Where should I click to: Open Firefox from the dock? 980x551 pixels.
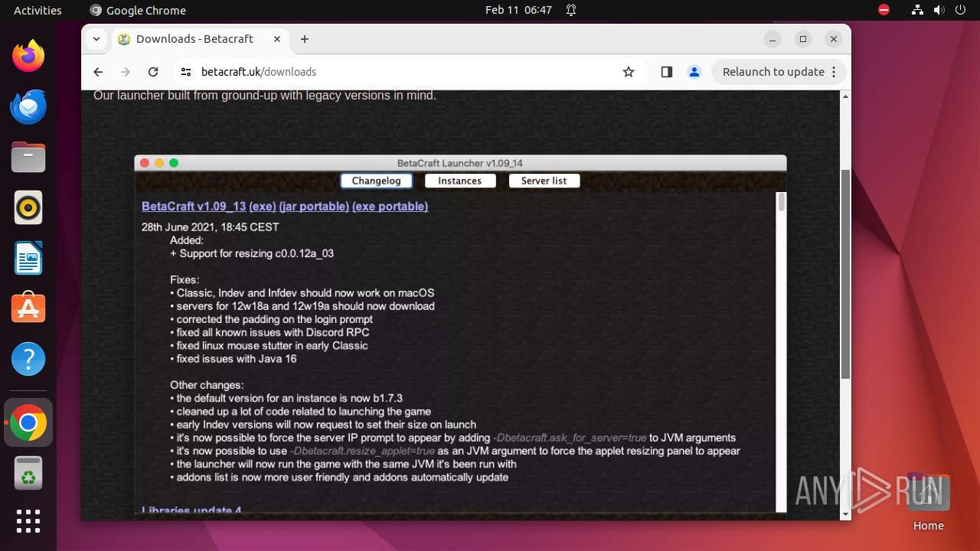[x=28, y=56]
